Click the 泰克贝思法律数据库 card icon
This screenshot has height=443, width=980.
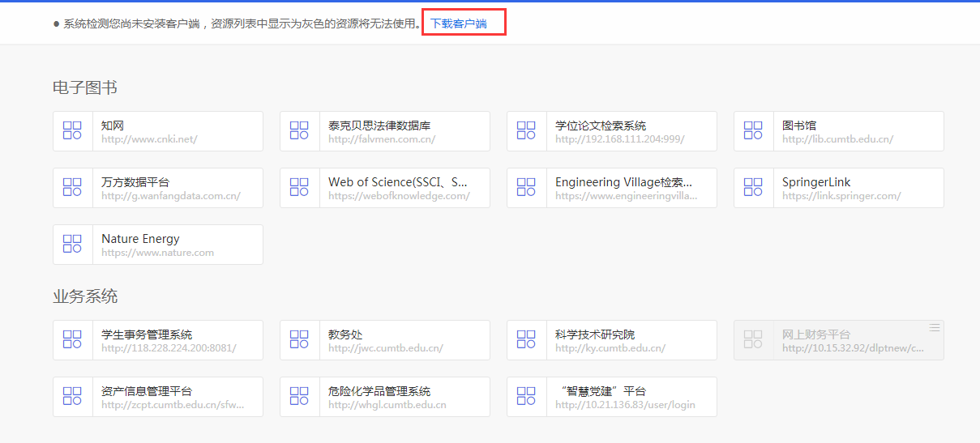(x=299, y=131)
